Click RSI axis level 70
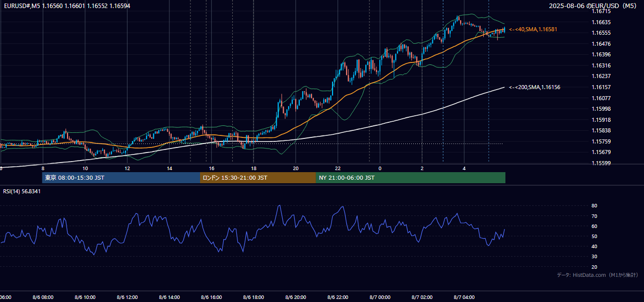This screenshot has width=644, height=302. click(595, 216)
